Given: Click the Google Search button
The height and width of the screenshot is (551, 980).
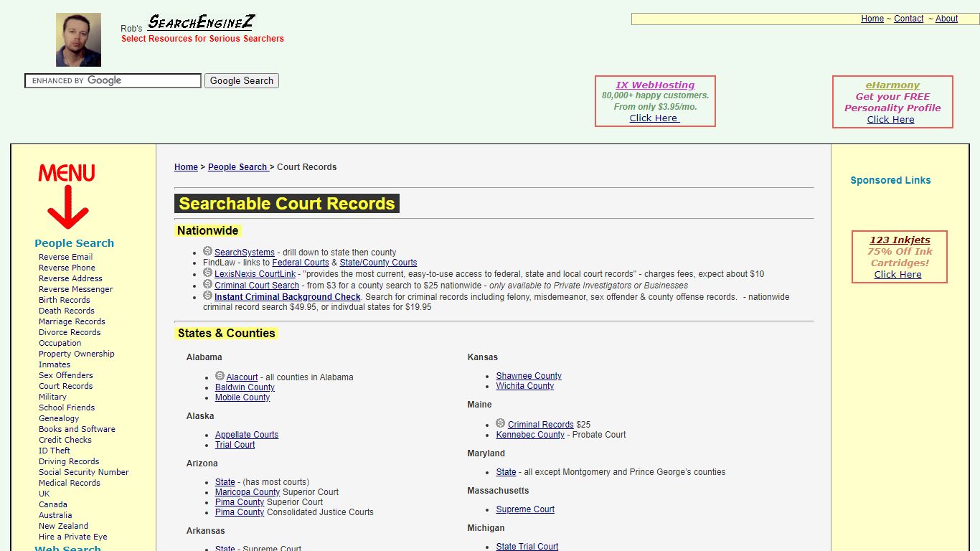Looking at the screenshot, I should click(242, 81).
